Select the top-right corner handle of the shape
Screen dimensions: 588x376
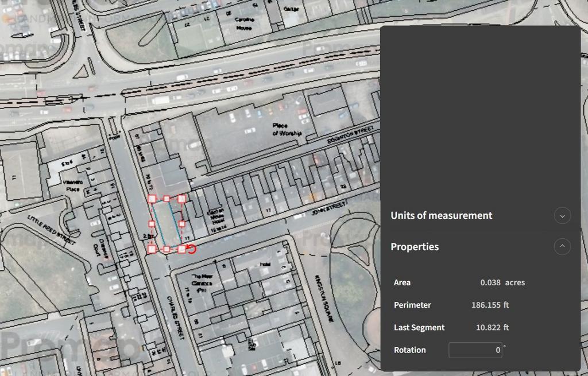point(181,199)
